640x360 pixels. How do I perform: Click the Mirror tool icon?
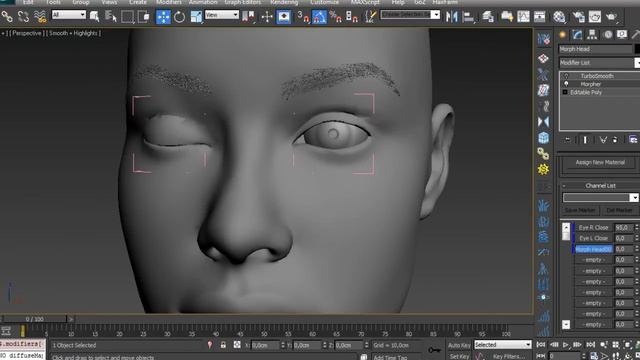(x=451, y=17)
